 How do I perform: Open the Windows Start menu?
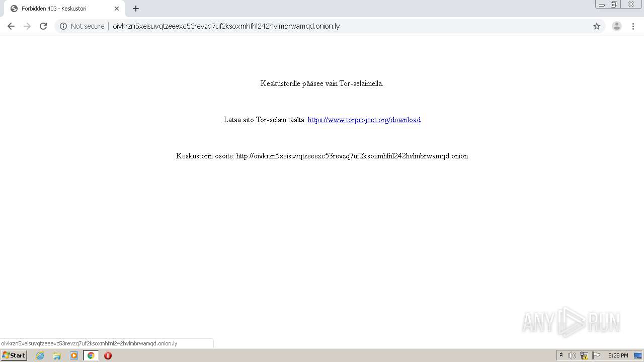[x=14, y=355]
